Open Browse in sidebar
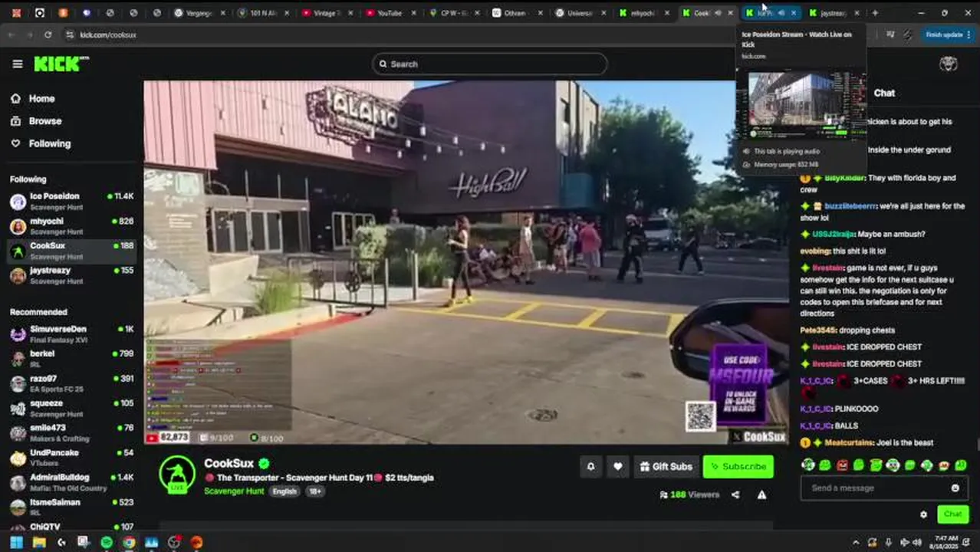The height and width of the screenshot is (552, 980). (x=36, y=121)
